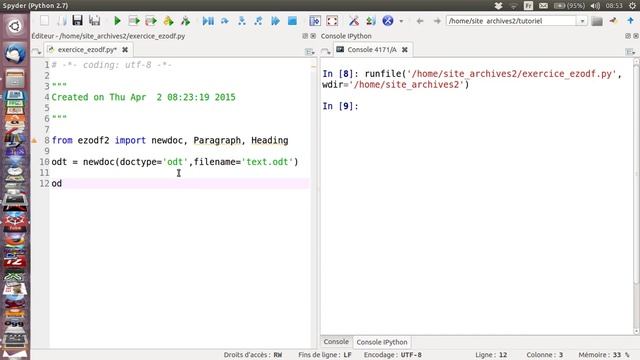This screenshot has height=360, width=640.
Task: Step into function in debugger
Action: tap(242, 20)
